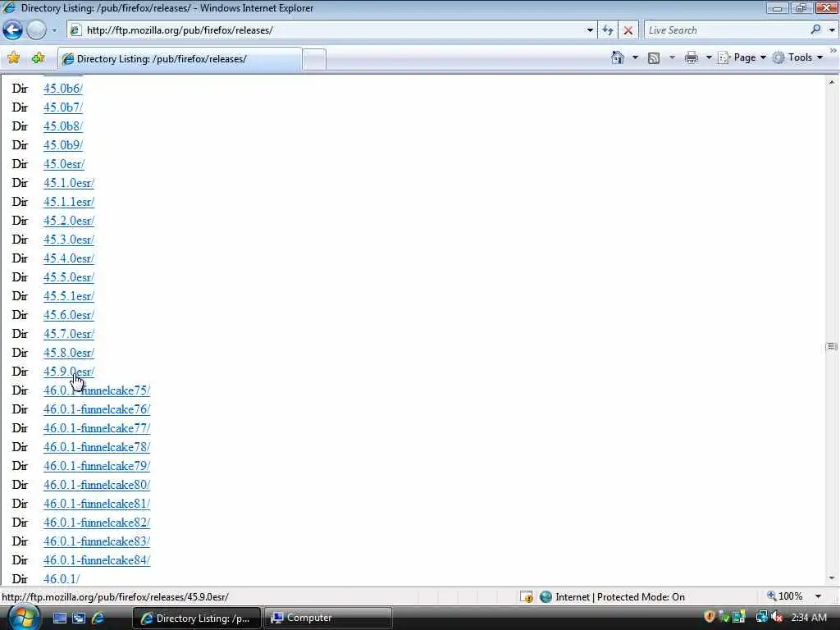The image size is (840, 630).
Task: Click the Switch between windows icon
Action: [79, 618]
